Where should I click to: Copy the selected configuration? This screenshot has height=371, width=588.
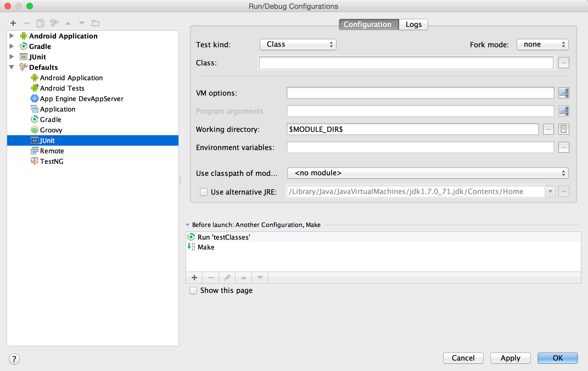pos(41,23)
